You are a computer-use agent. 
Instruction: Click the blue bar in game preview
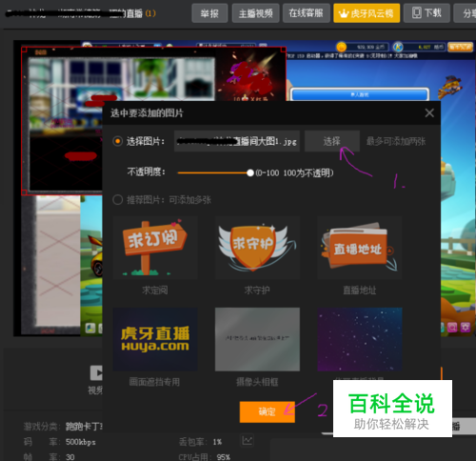[x=360, y=94]
